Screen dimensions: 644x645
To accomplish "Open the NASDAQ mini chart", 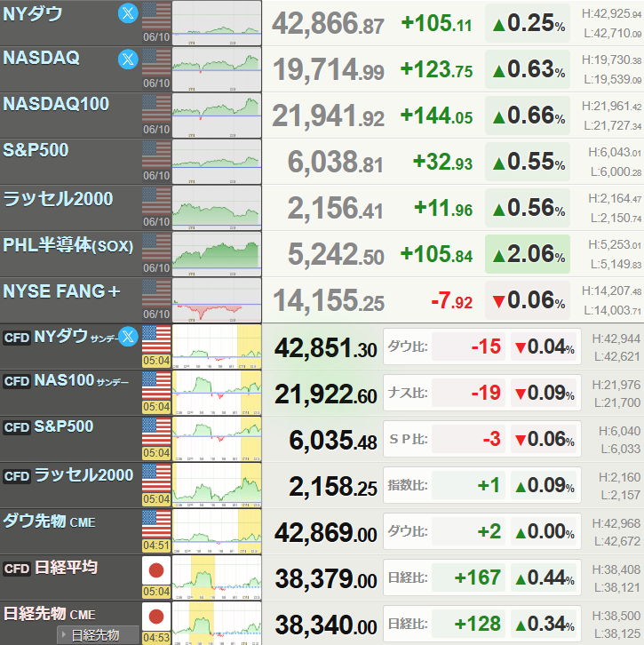I will click(x=217, y=69).
